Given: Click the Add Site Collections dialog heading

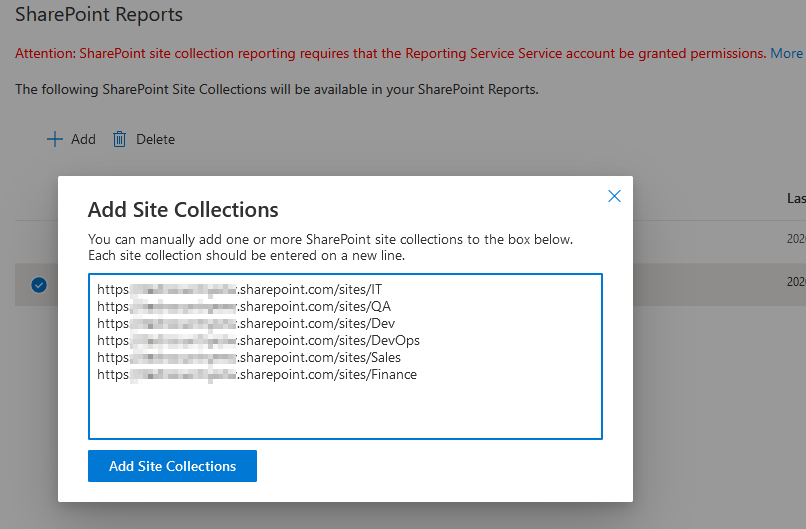Looking at the screenshot, I should pyautogui.click(x=183, y=210).
